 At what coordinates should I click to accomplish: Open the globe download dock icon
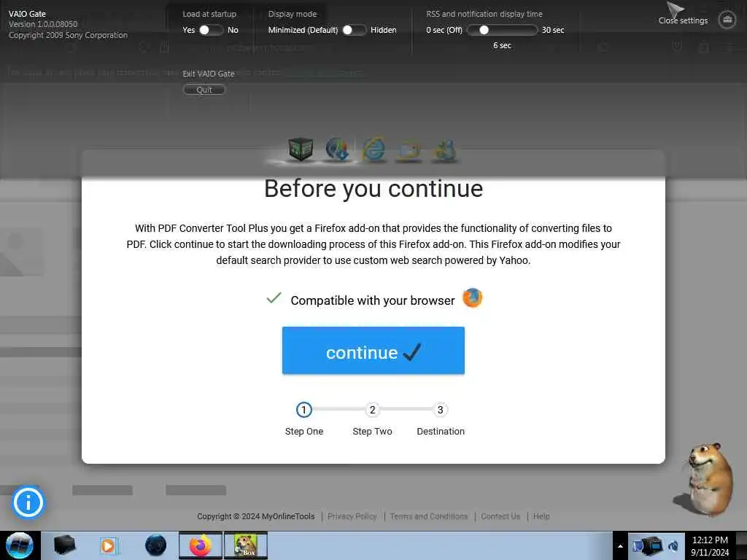coord(337,149)
